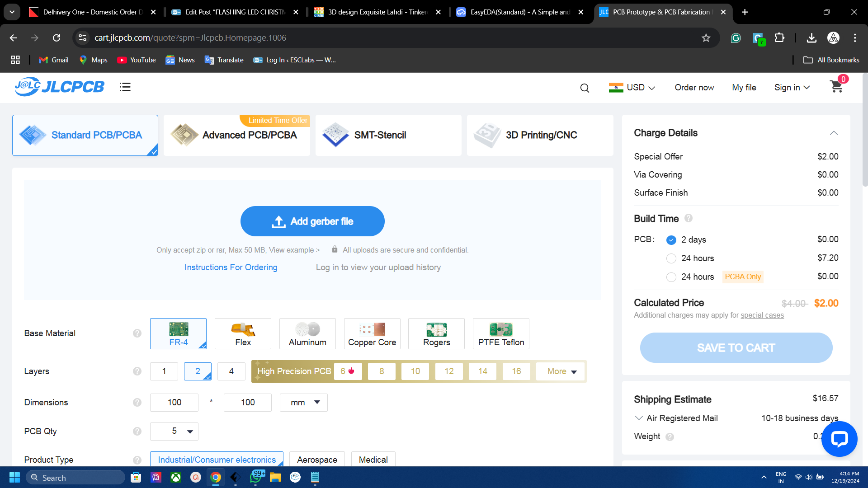Open Chrome downloads icon

pyautogui.click(x=811, y=38)
